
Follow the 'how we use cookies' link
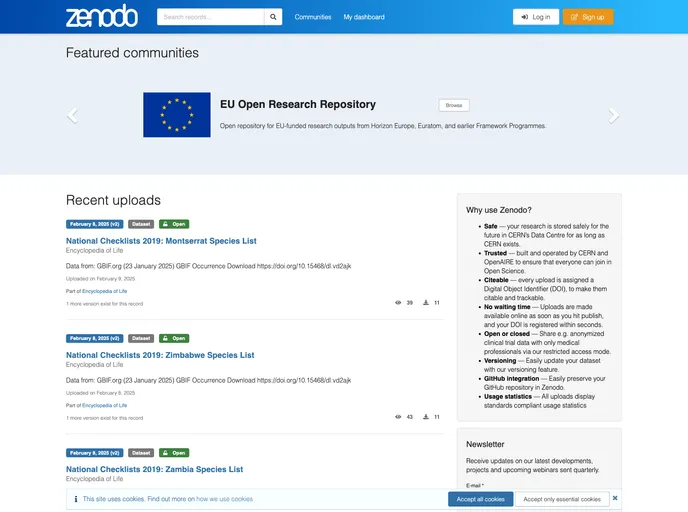pyautogui.click(x=225, y=499)
